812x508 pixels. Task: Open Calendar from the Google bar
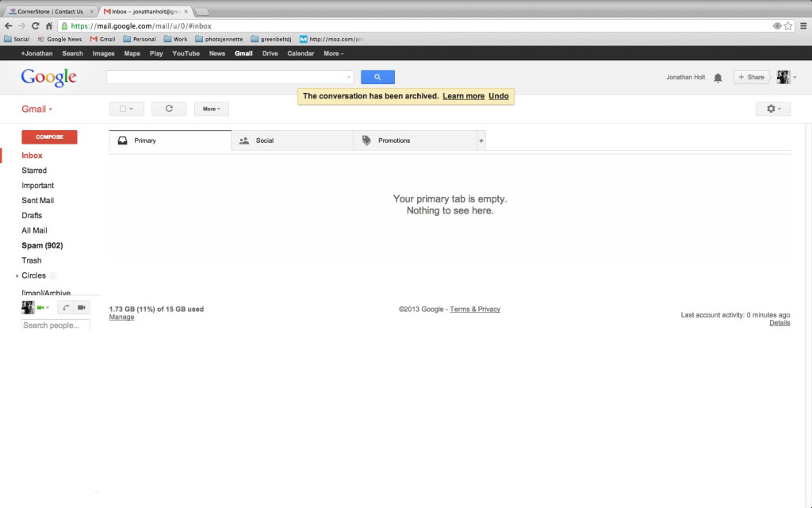coord(301,53)
